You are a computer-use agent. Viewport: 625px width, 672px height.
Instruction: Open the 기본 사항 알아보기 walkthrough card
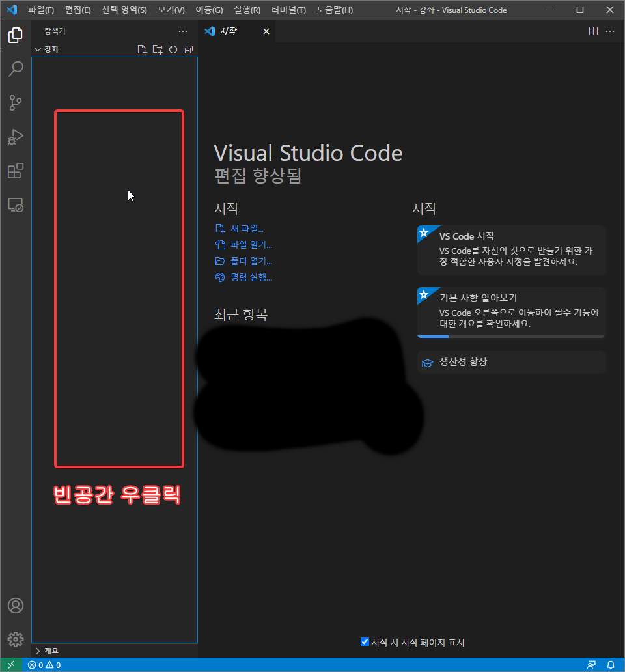tap(511, 313)
